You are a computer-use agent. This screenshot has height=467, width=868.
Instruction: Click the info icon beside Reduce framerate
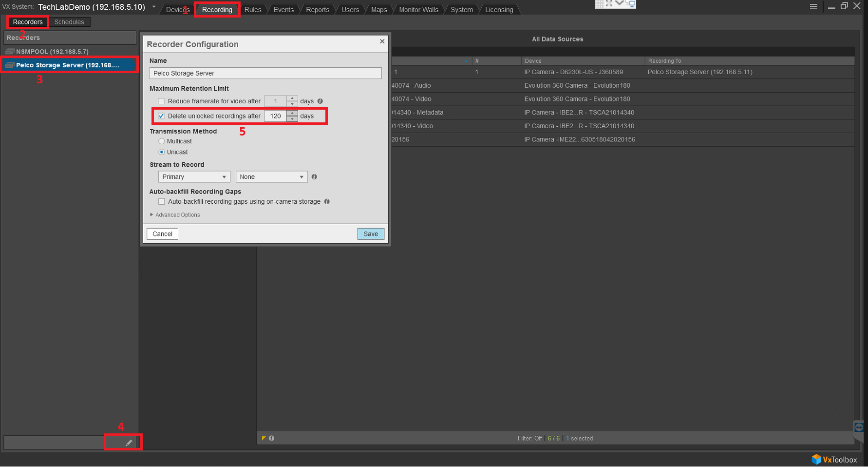tap(320, 101)
